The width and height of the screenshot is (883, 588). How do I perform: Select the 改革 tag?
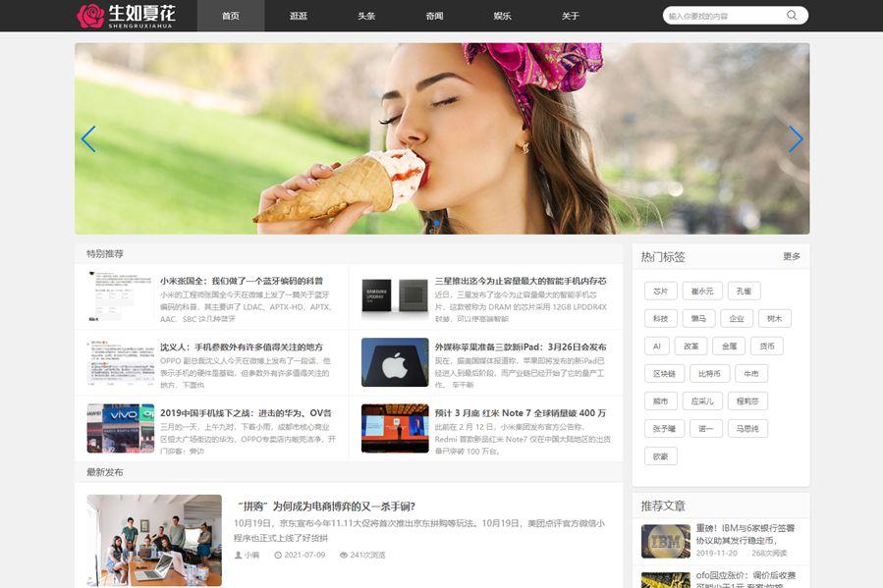[x=690, y=347]
